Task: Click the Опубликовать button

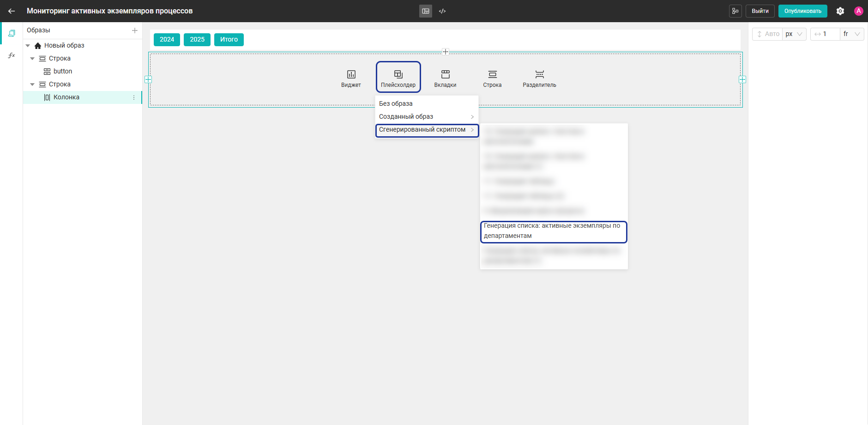Action: [802, 11]
